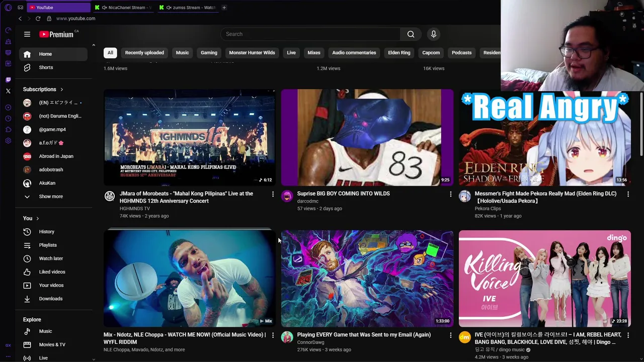Image resolution: width=644 pixels, height=362 pixels.
Task: Expand Show more subscriptions
Action: click(52, 197)
